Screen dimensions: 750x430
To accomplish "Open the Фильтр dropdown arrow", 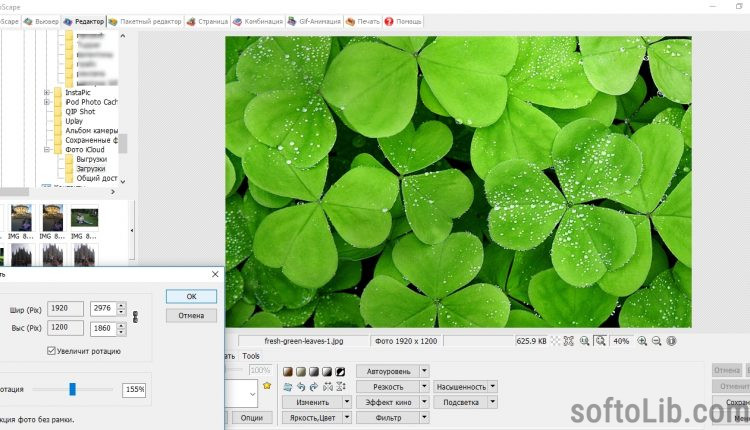I will coord(424,418).
